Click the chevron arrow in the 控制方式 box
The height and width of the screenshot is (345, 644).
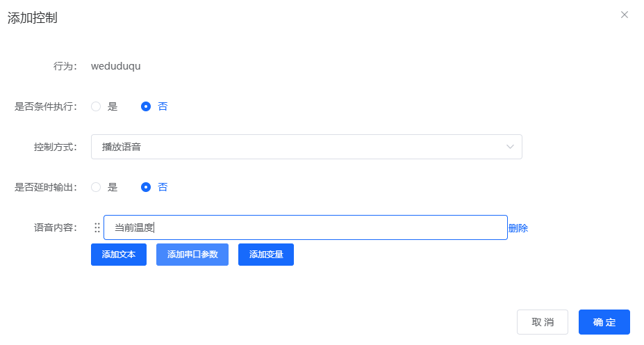511,147
